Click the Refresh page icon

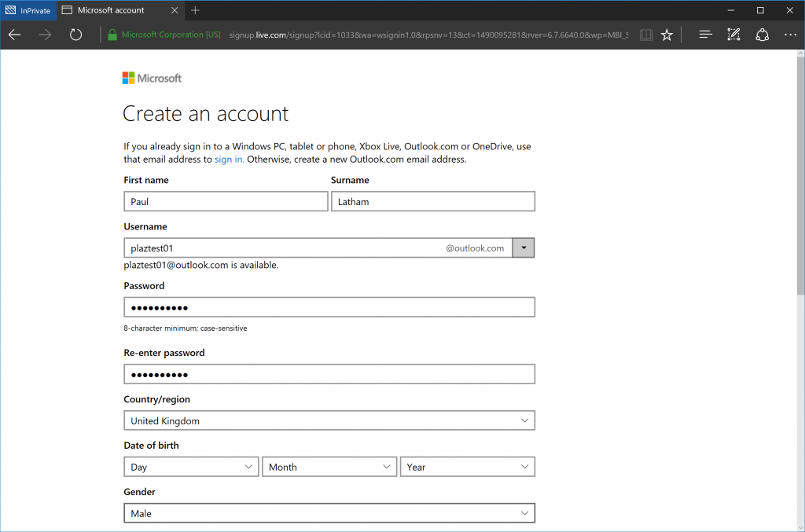[x=75, y=35]
